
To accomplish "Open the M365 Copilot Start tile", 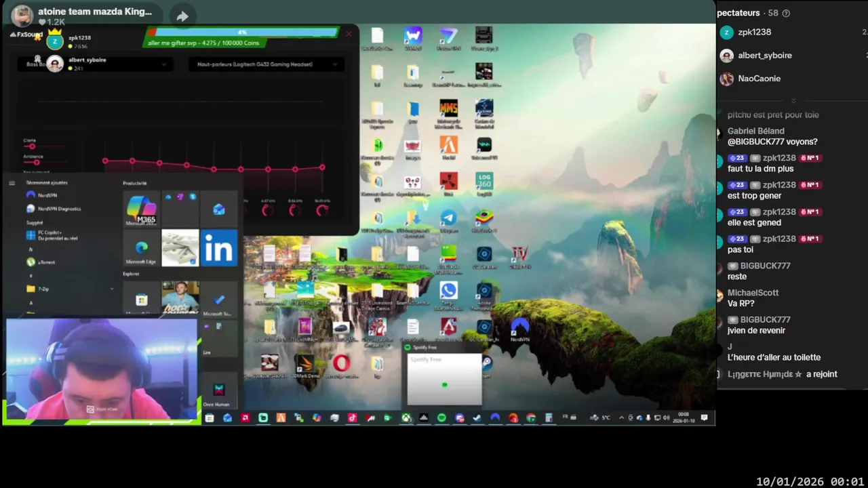I will point(142,209).
